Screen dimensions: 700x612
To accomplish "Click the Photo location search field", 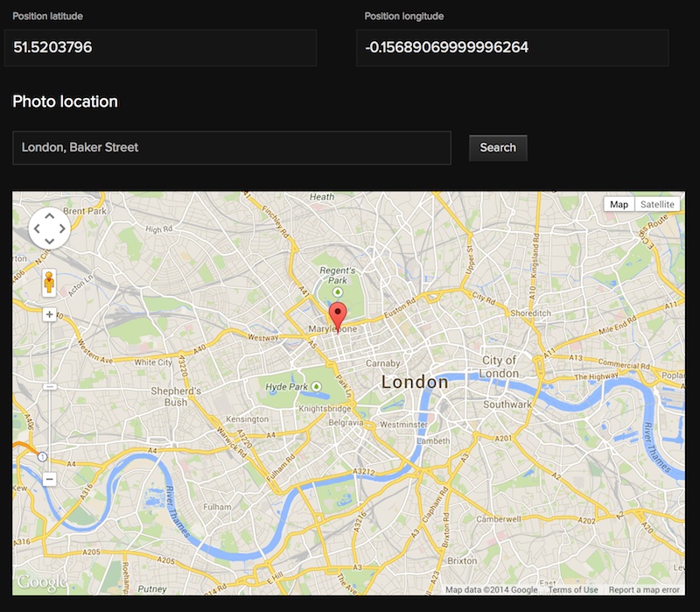I will pos(231,148).
